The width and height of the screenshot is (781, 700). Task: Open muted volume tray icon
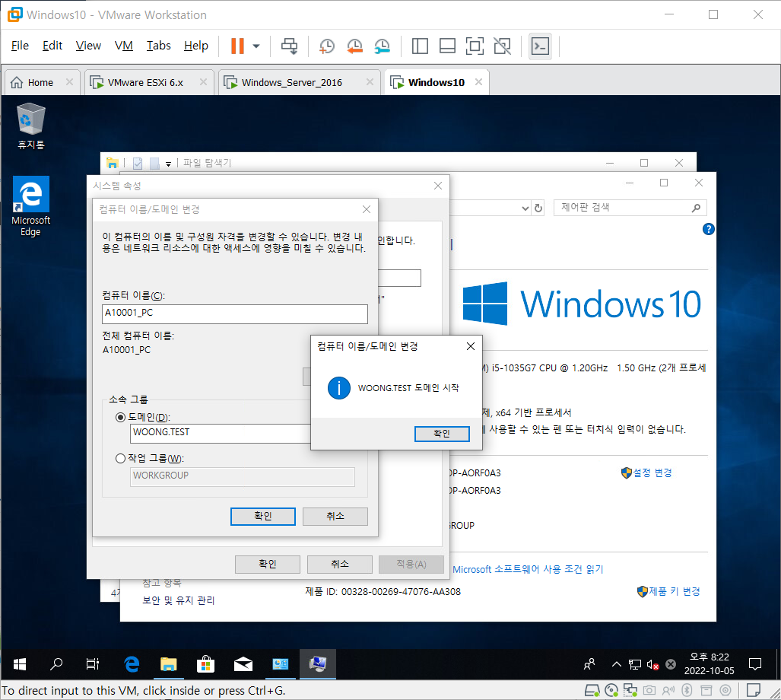click(x=653, y=664)
